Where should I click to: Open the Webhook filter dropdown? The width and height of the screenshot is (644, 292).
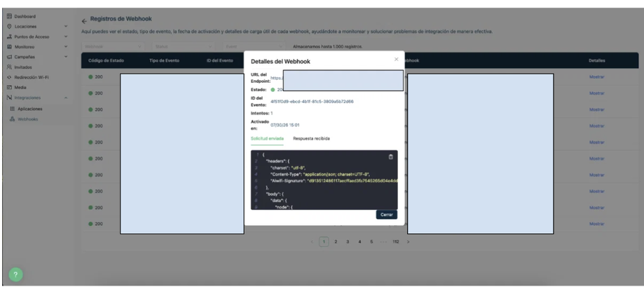point(113,46)
